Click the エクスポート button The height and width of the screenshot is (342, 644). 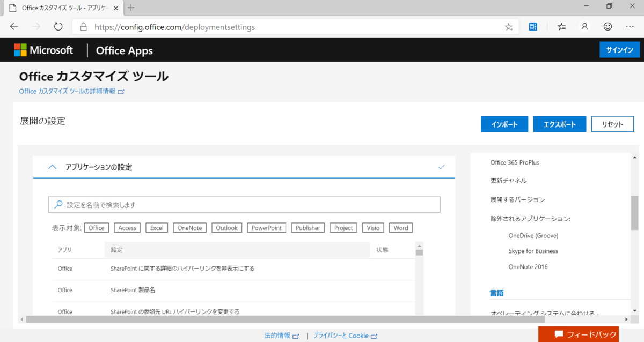[x=559, y=124]
